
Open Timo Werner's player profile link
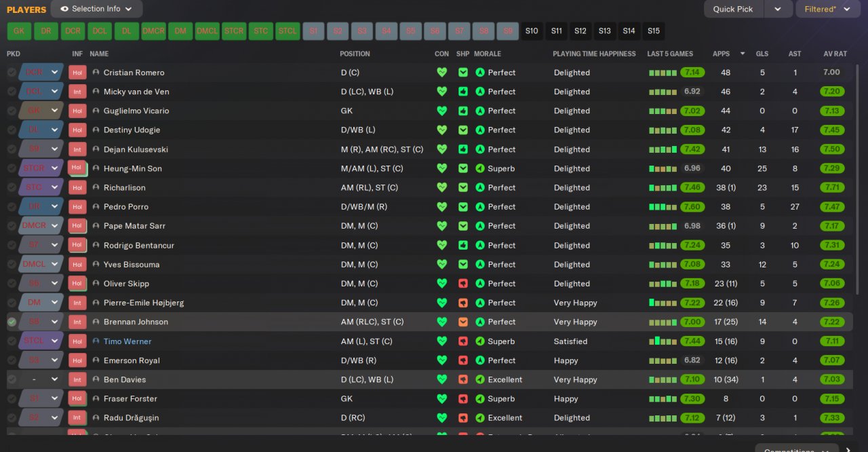[127, 341]
